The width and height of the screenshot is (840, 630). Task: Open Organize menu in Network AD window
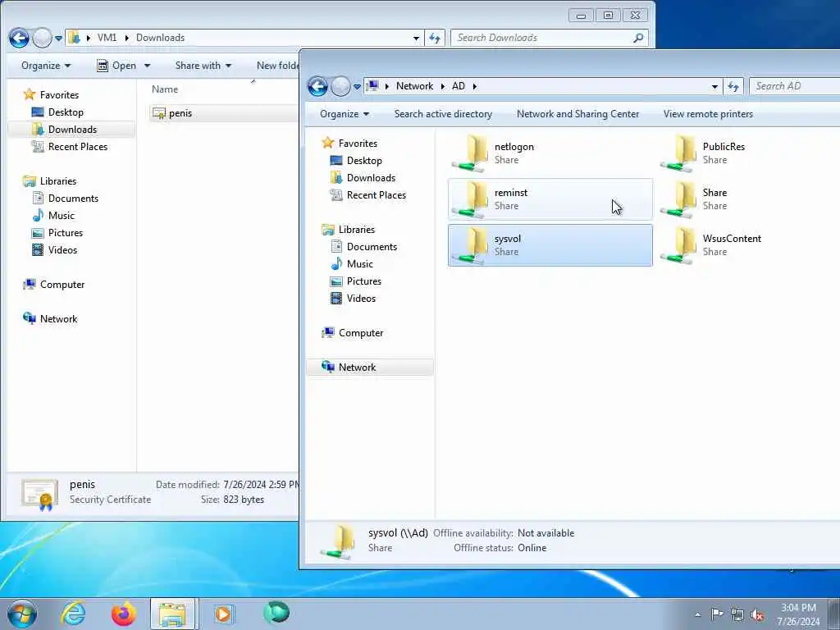pos(345,114)
